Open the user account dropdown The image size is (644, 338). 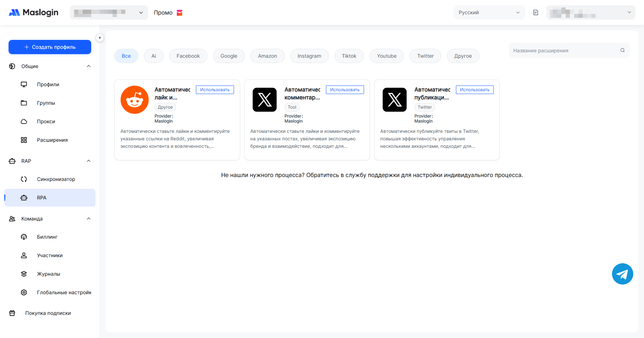tap(591, 12)
